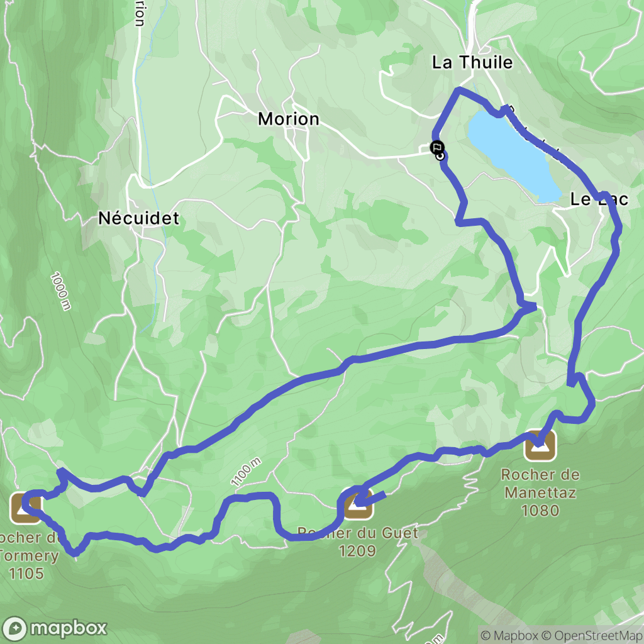Image resolution: width=644 pixels, height=644 pixels.
Task: Click the Mapbox logo icon
Action: pos(14,628)
